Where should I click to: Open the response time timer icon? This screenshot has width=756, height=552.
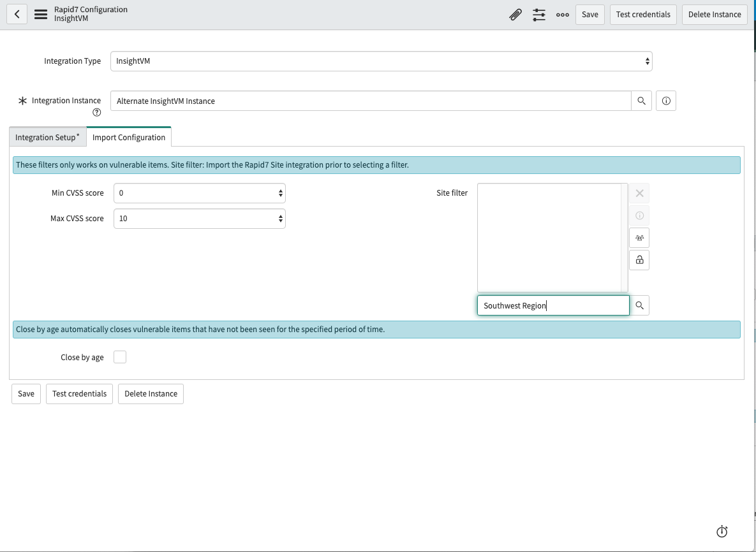point(722,532)
